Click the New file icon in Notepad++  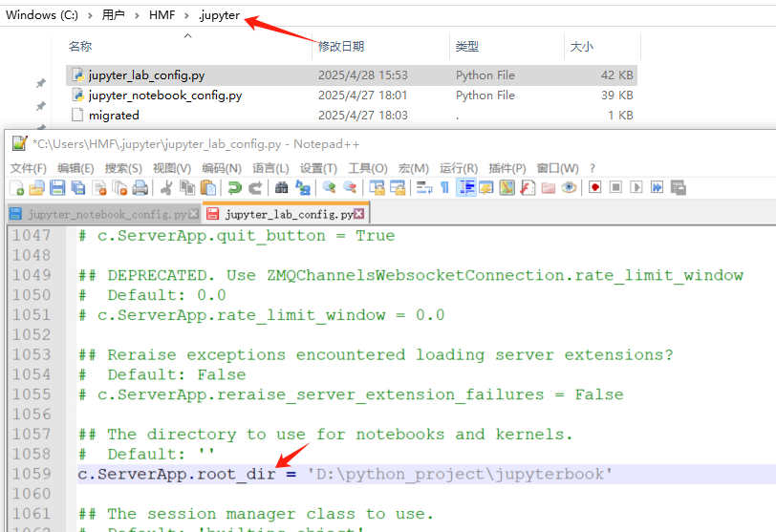tap(17, 188)
